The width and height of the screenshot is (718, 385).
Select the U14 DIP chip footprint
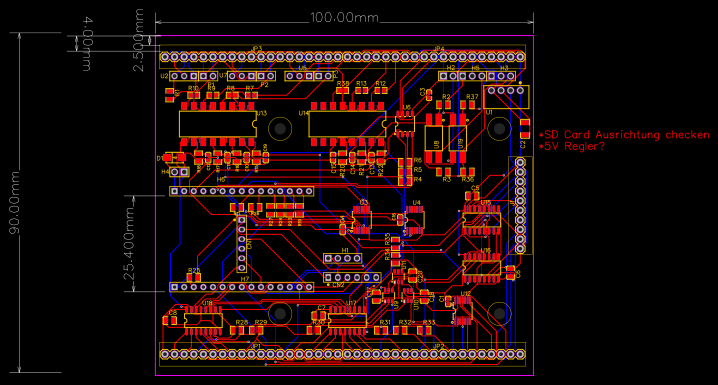click(x=347, y=124)
